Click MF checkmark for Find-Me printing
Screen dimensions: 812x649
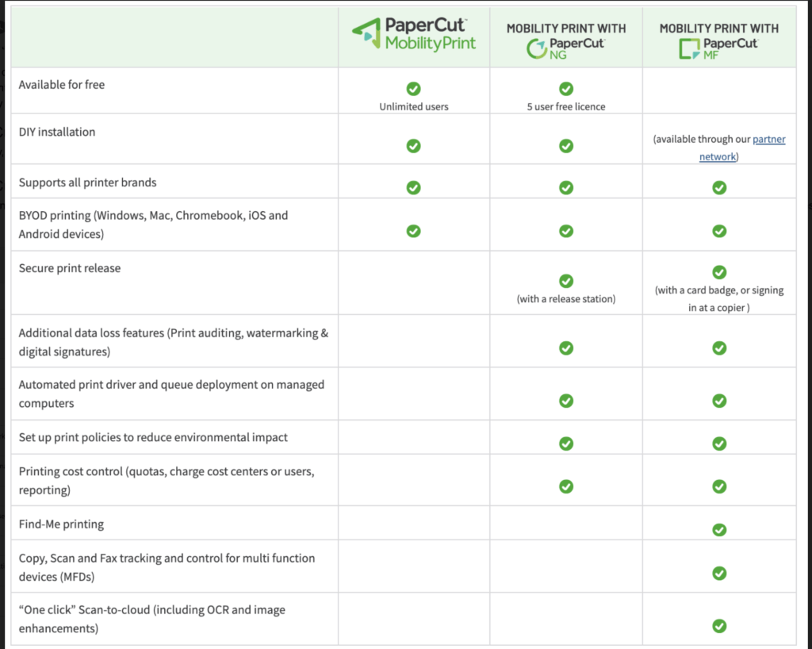pos(719,530)
